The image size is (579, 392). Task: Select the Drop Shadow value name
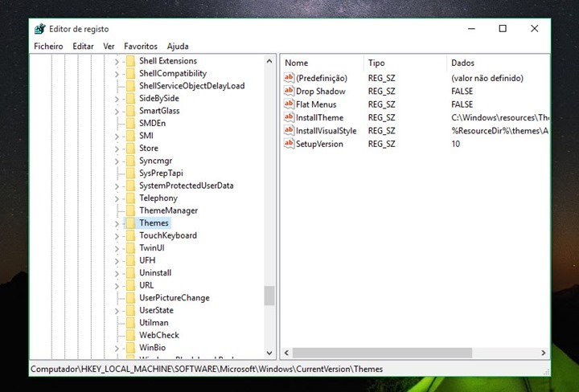(321, 91)
